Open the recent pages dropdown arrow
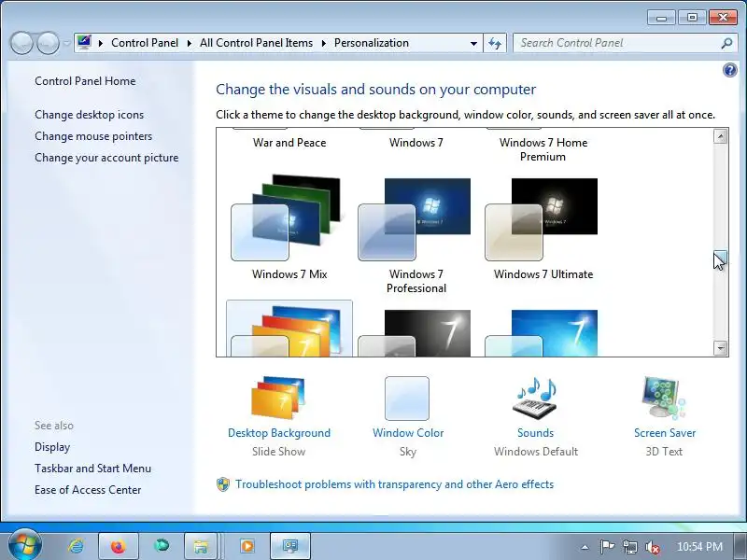747x560 pixels. click(x=66, y=43)
